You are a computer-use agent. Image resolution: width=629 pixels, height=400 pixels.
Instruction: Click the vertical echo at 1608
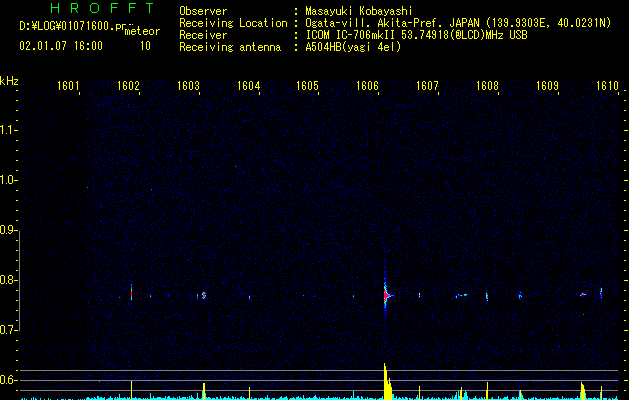point(487,296)
